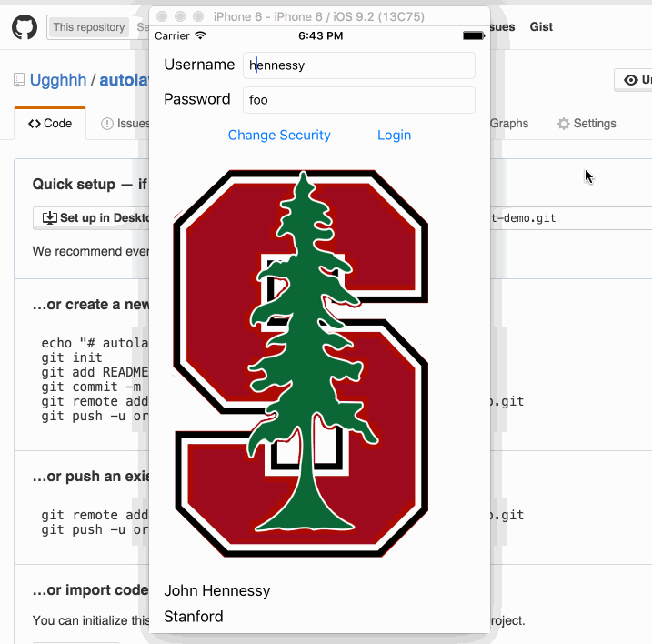Click the Ugghhh user link
The width and height of the screenshot is (652, 644).
tap(58, 80)
